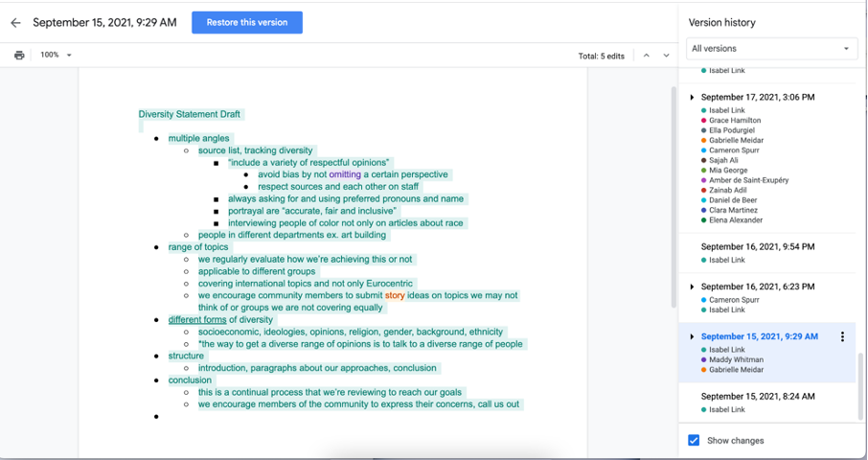Image resolution: width=868 pixels, height=460 pixels.
Task: Click the September 15, 2021, 9:29 AM header title
Action: pyautogui.click(x=104, y=23)
